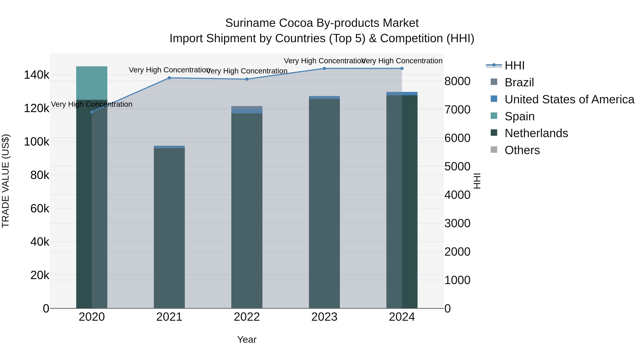644x362 pixels.
Task: Click the 8000 tick on HHI axis
Action: coord(457,81)
